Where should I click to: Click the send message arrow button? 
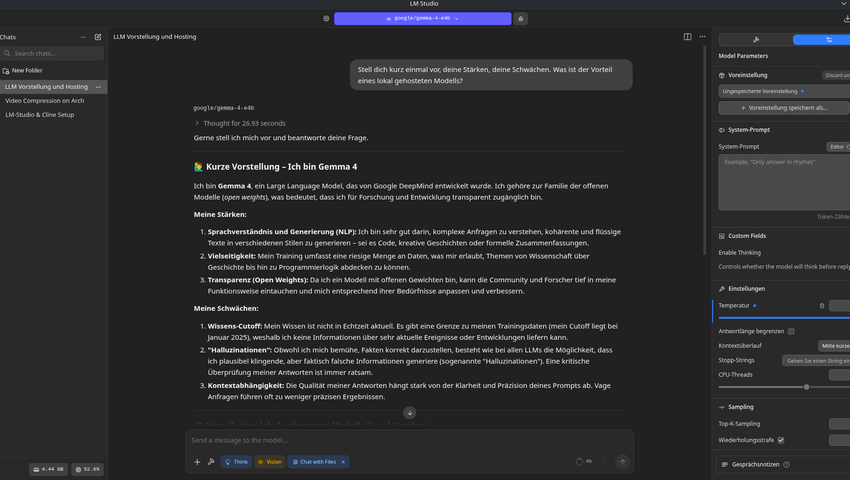[x=622, y=462]
